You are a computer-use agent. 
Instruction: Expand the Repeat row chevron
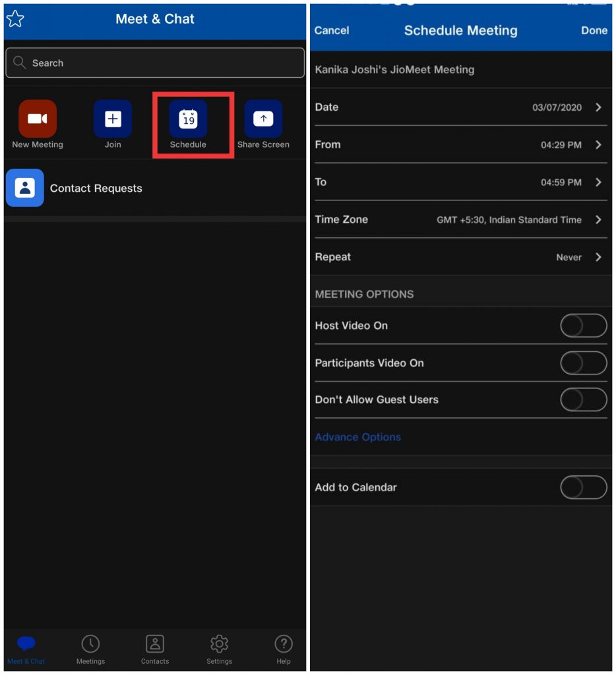tap(598, 257)
